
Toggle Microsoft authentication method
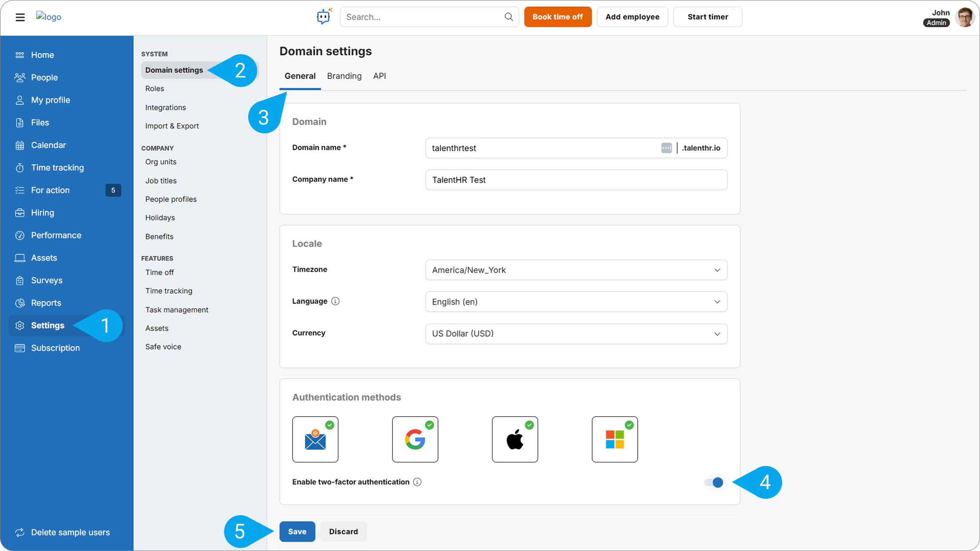[614, 439]
